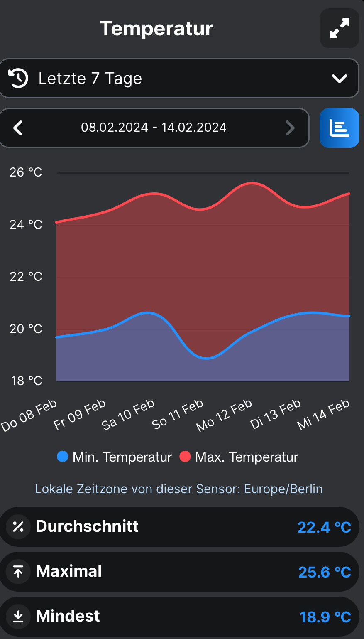The height and width of the screenshot is (639, 364).
Task: Toggle Max. Temperatur series in legend
Action: tap(247, 457)
